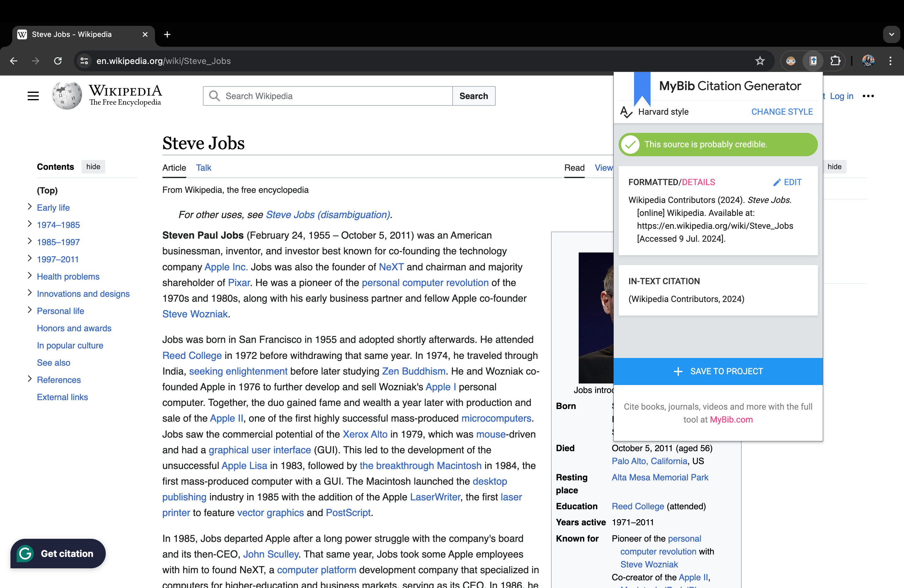Click the Wikipedia Search input field
Image resolution: width=904 pixels, height=588 pixels.
click(x=329, y=96)
